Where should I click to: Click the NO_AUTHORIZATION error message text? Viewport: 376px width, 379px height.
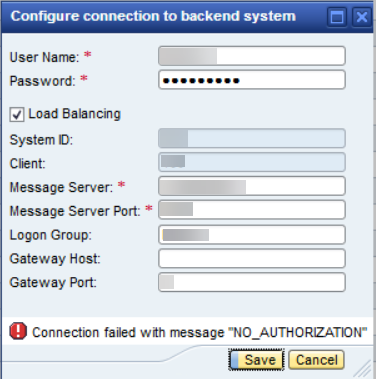(199, 332)
